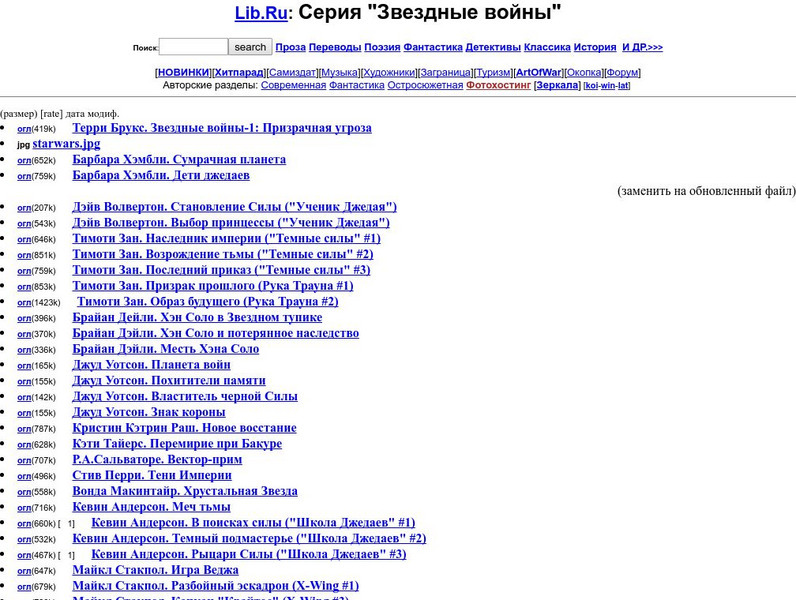The image size is (796, 600).
Task: Open the Фантастика author section link
Action: tap(357, 85)
